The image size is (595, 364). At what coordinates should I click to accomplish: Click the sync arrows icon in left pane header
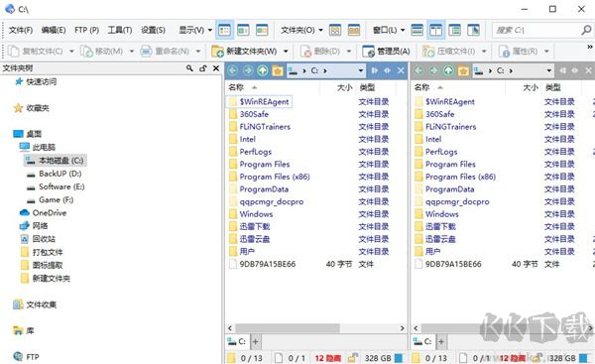387,70
